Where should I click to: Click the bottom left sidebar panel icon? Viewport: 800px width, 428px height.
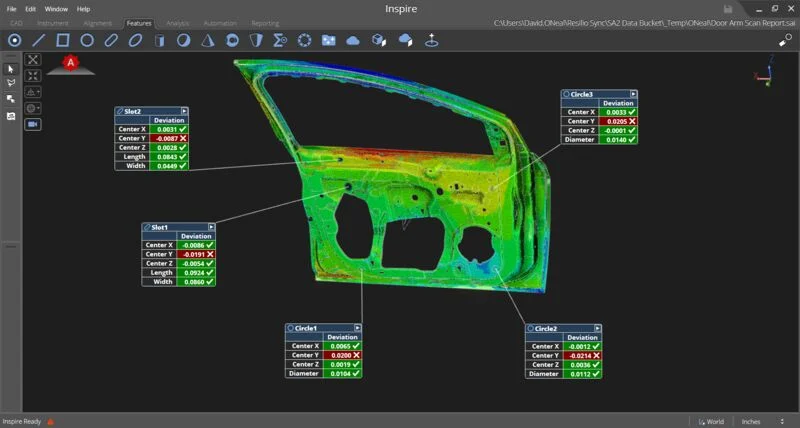click(11, 116)
